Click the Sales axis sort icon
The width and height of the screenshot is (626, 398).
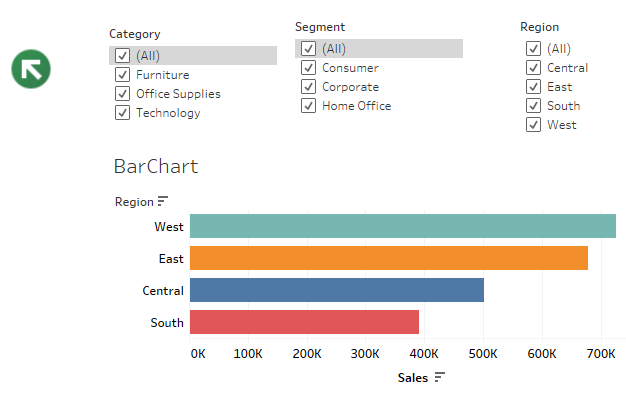point(440,377)
